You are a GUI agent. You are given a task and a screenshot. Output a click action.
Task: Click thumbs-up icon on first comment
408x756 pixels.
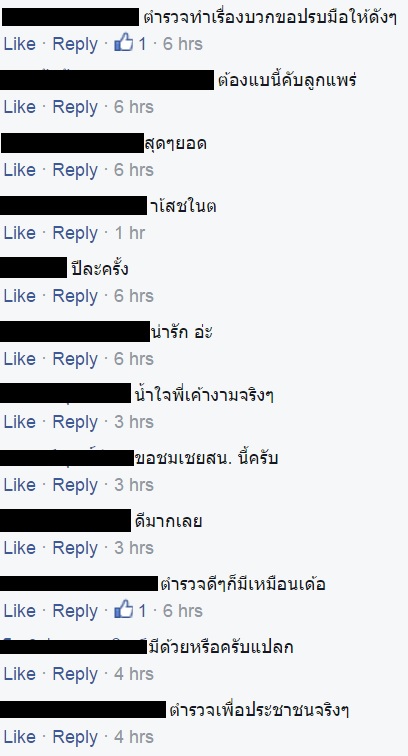[x=123, y=43]
